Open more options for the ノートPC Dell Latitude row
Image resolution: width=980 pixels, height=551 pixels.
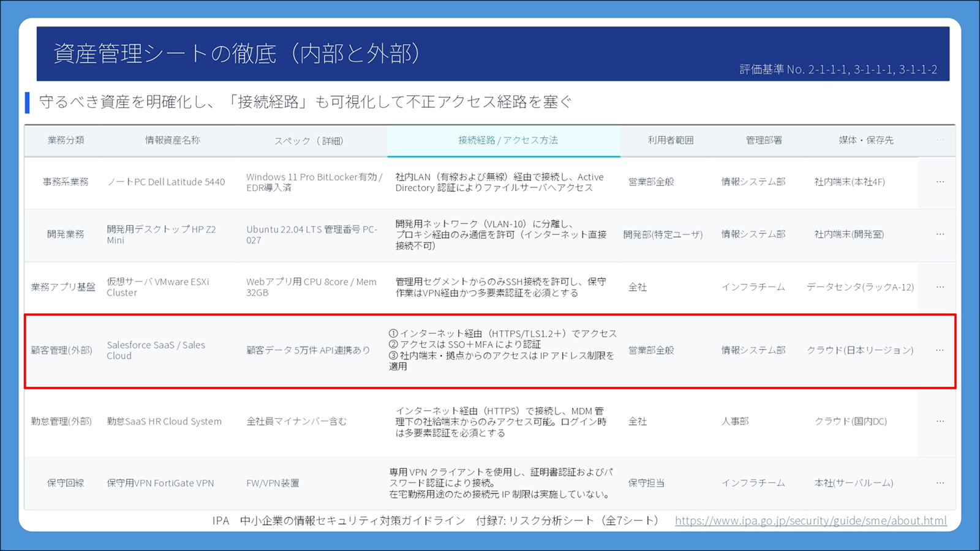[940, 182]
